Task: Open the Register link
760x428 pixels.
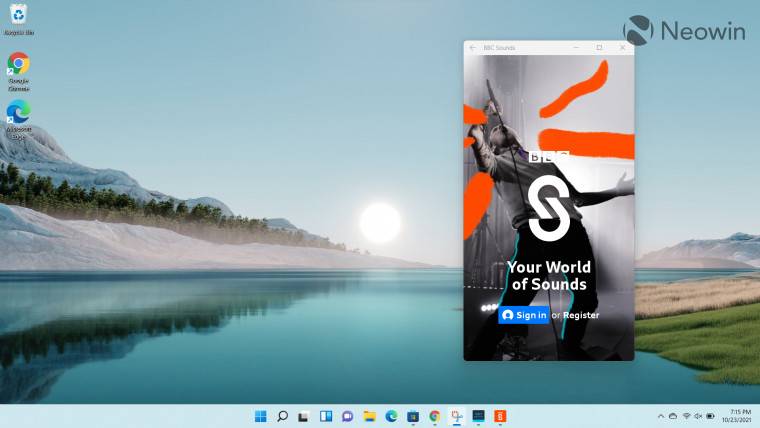Action: tap(581, 315)
